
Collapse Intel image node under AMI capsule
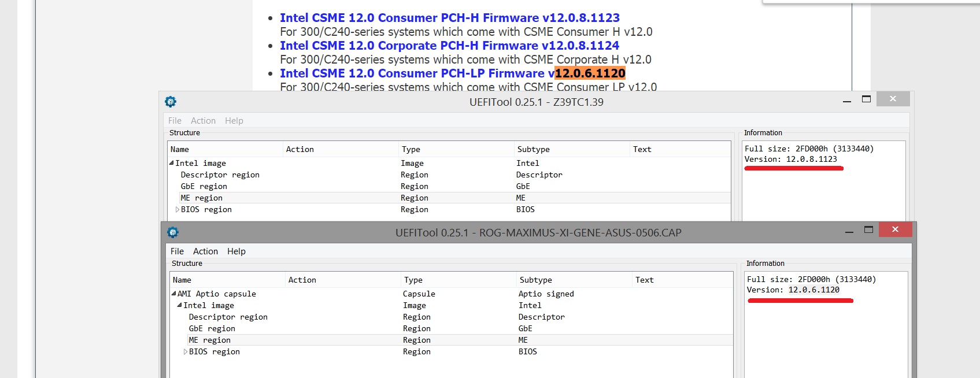tap(180, 305)
